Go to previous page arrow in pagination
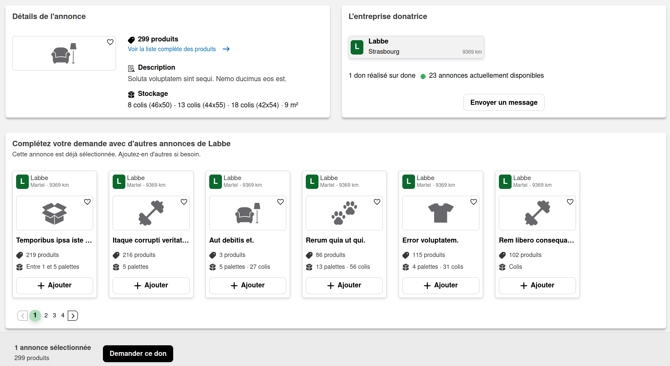This screenshot has height=366, width=670. (x=22, y=316)
